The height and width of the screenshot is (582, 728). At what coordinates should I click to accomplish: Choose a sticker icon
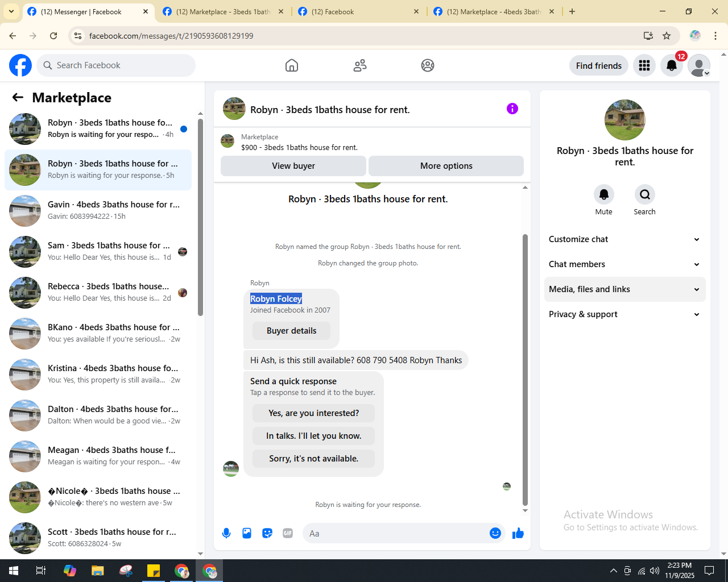point(267,533)
